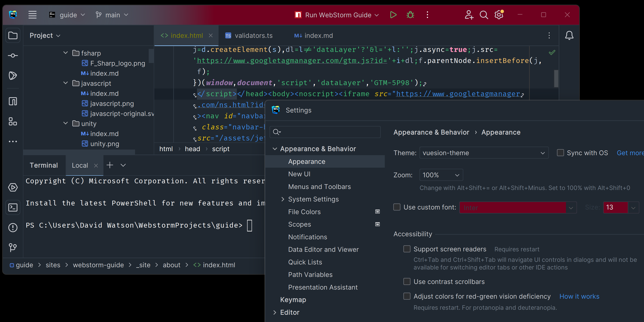The height and width of the screenshot is (322, 644).
Task: Open run configuration selector dropdown
Action: pyautogui.click(x=336, y=15)
